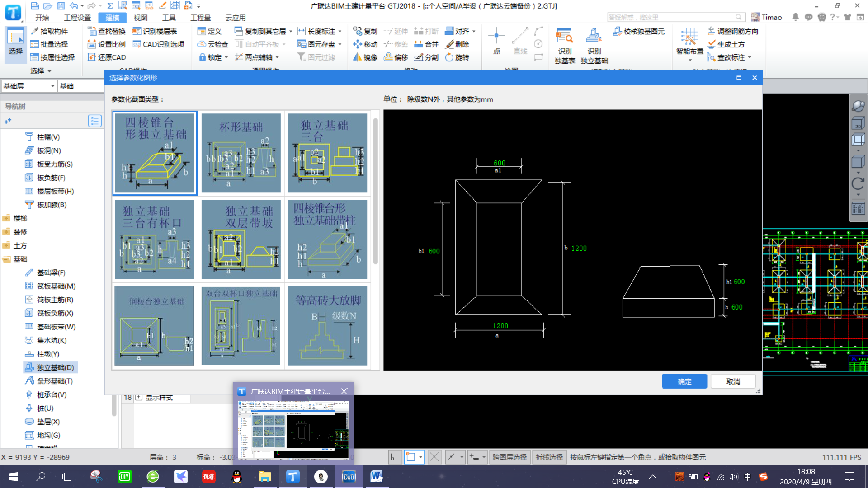Open the 锁定 lock dropdown arrow
Screen dimensions: 868x488
point(226,57)
